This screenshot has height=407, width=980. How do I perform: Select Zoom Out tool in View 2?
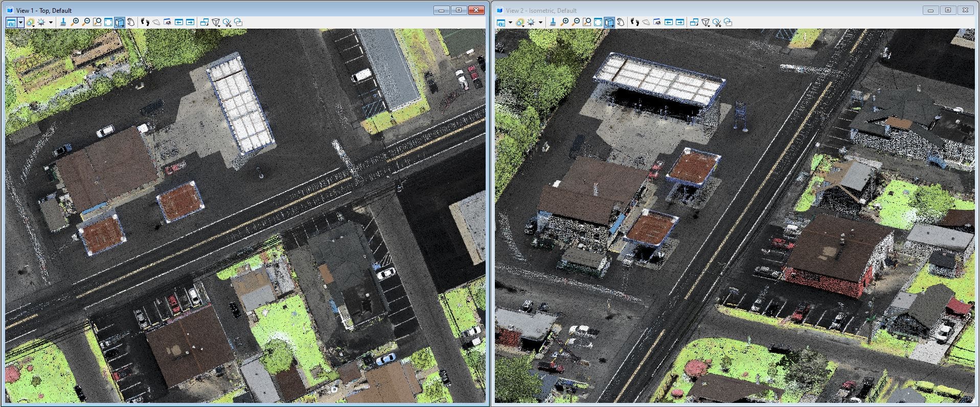tap(576, 22)
